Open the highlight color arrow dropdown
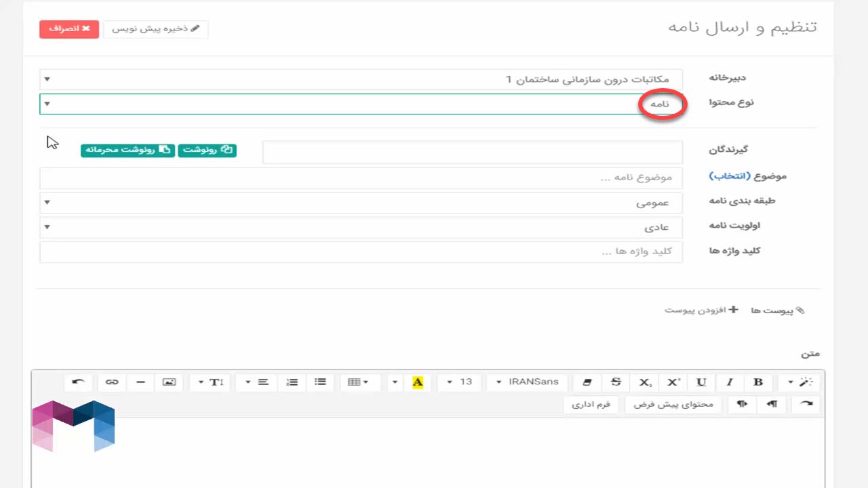The width and height of the screenshot is (868, 488). coord(395,382)
